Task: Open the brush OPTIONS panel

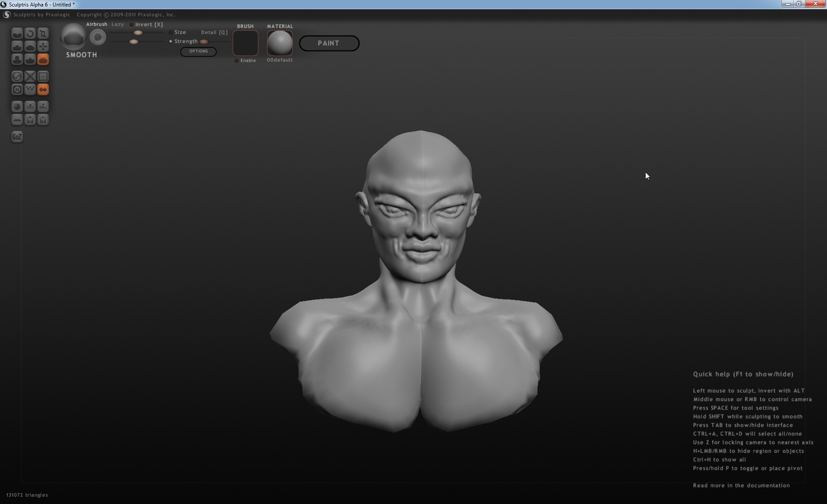Action: click(198, 51)
